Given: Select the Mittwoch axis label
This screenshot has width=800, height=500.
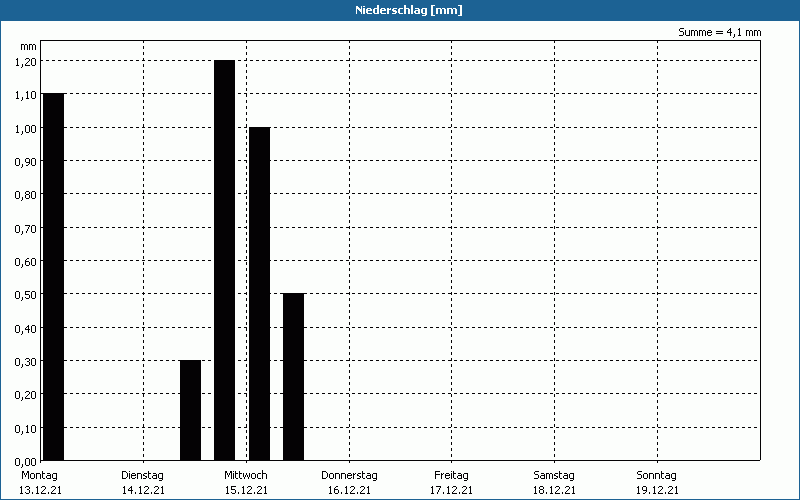Looking at the screenshot, I should tap(245, 475).
